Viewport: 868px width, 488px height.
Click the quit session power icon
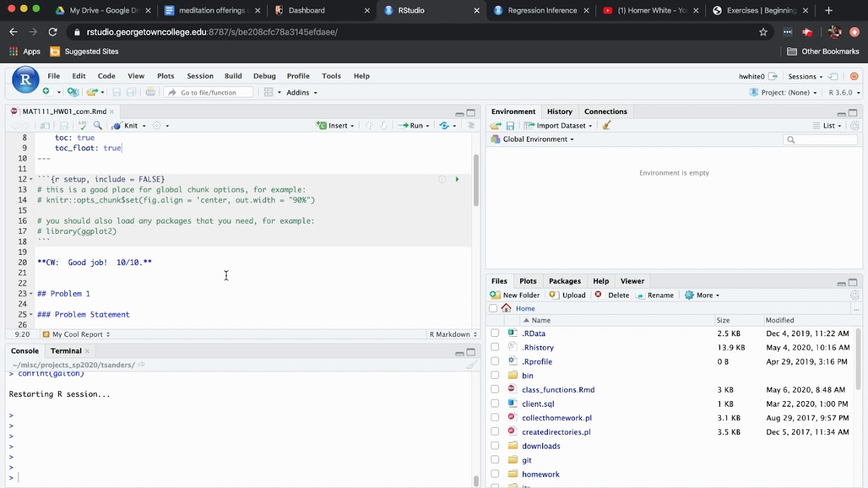click(x=854, y=77)
